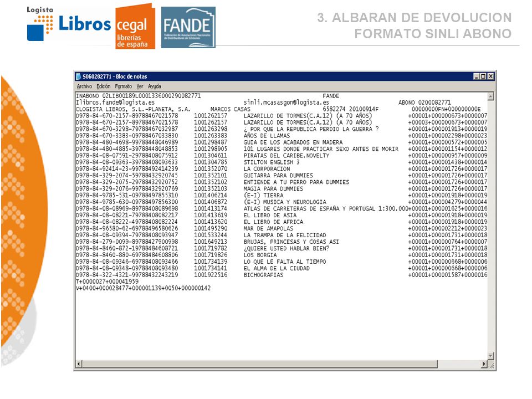Click the window resize grip corner

(x=491, y=365)
